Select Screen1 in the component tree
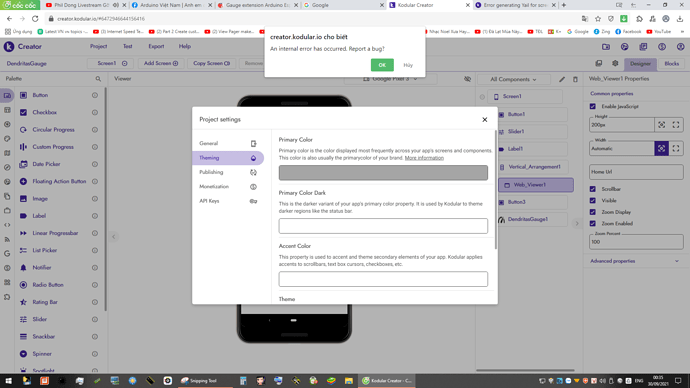This screenshot has width=690, height=388. pyautogui.click(x=525, y=96)
